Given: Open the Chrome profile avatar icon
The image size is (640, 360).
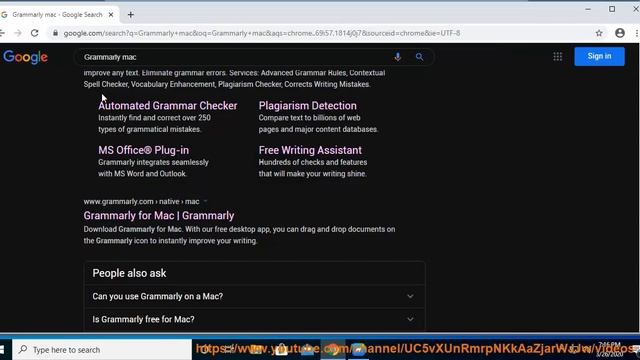Looking at the screenshot, I should [620, 33].
